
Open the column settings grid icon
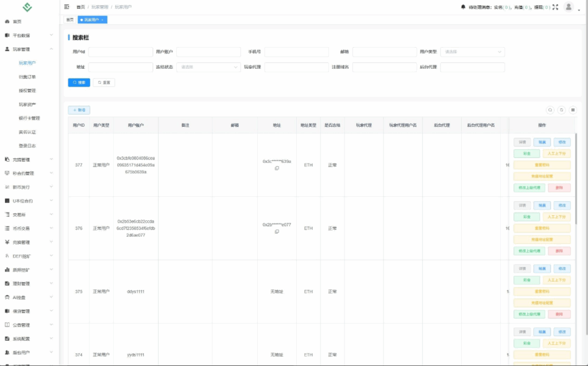tap(572, 110)
